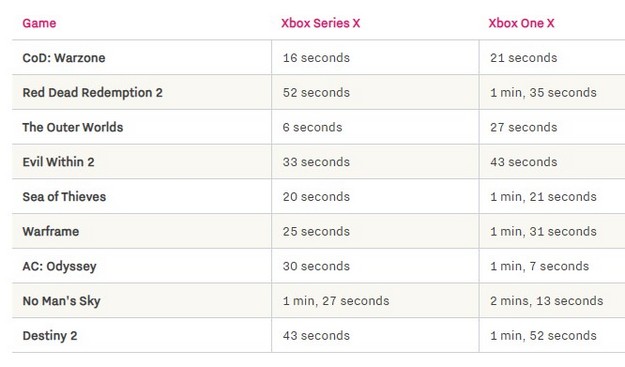
Task: Select the CoD: Warzone row title
Action: pos(64,58)
